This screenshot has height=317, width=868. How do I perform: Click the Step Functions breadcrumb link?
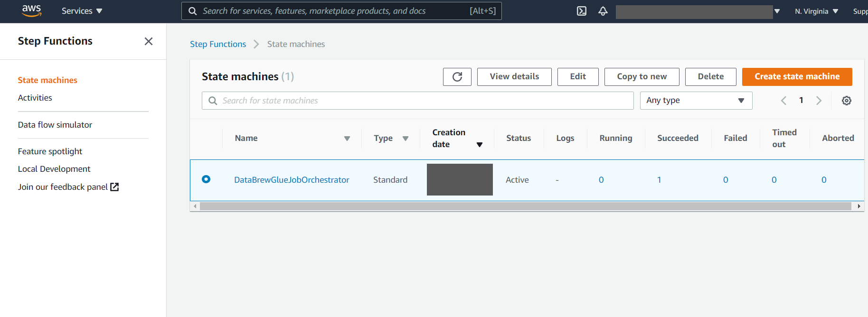tap(218, 44)
